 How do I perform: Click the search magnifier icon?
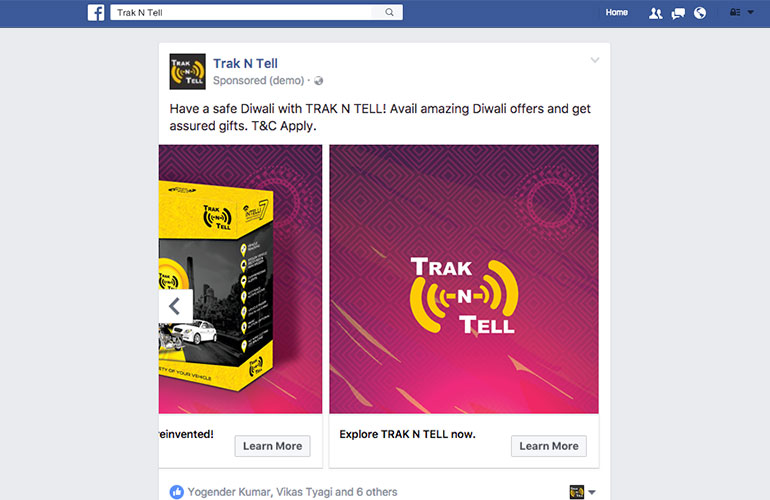point(389,12)
